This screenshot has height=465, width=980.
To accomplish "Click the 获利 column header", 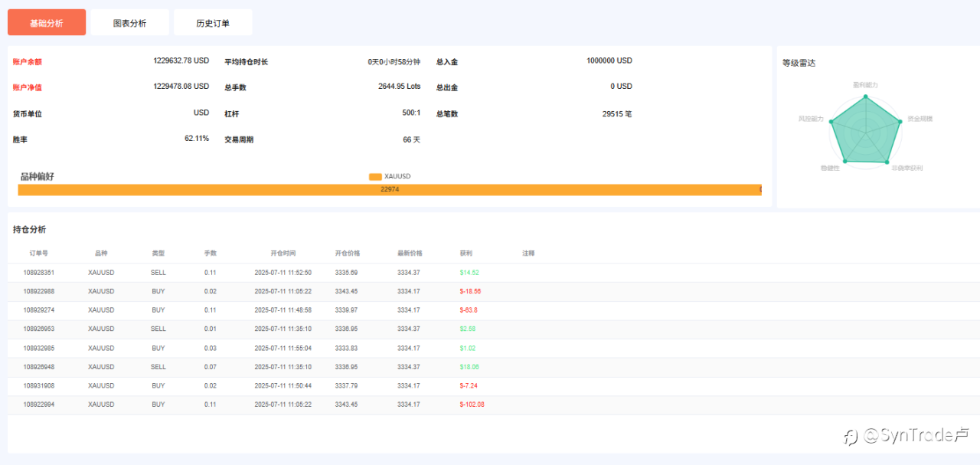I will pos(465,253).
